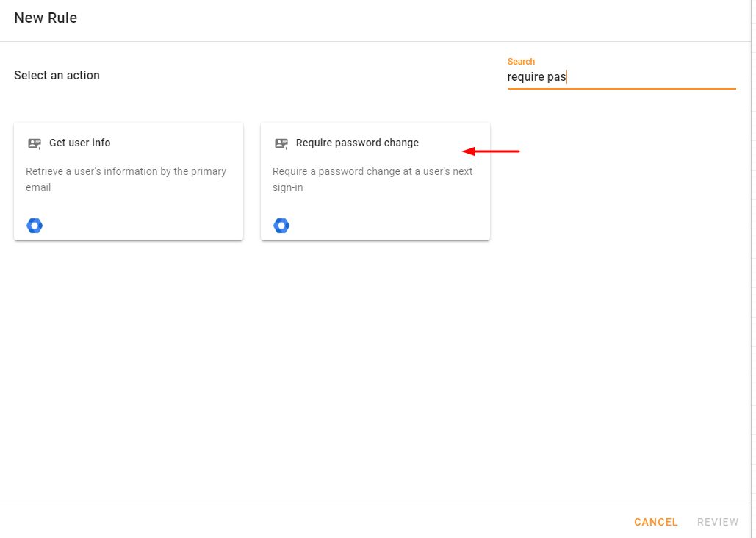Click the Require password change card icon

click(x=281, y=143)
